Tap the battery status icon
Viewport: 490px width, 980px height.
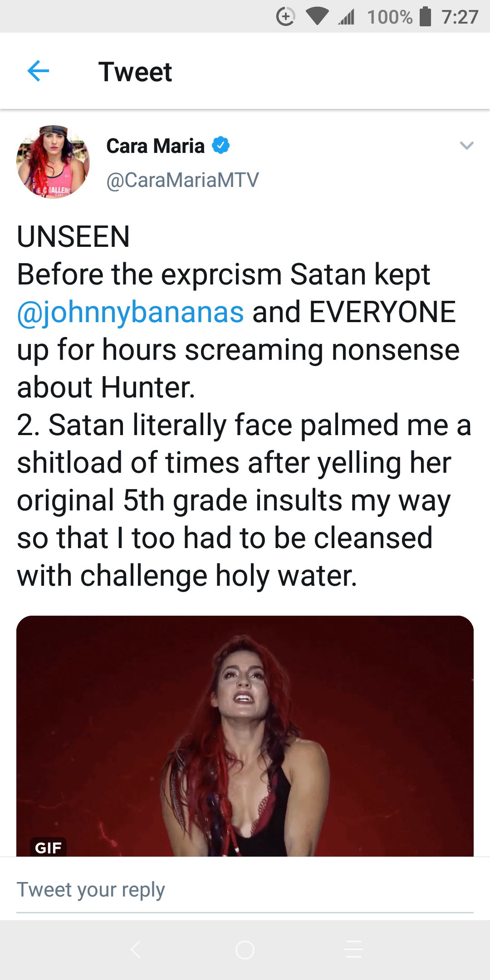pyautogui.click(x=426, y=17)
